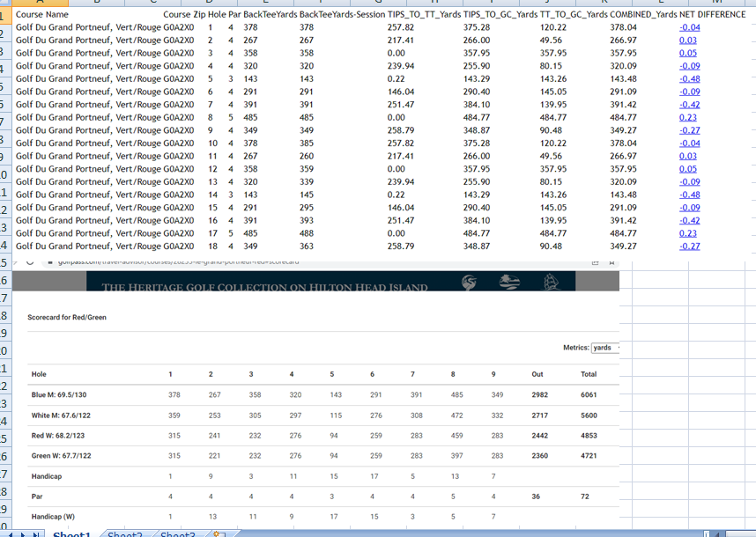Select the course name cell for hole 14
The height and width of the screenshot is (537, 756).
(88, 195)
